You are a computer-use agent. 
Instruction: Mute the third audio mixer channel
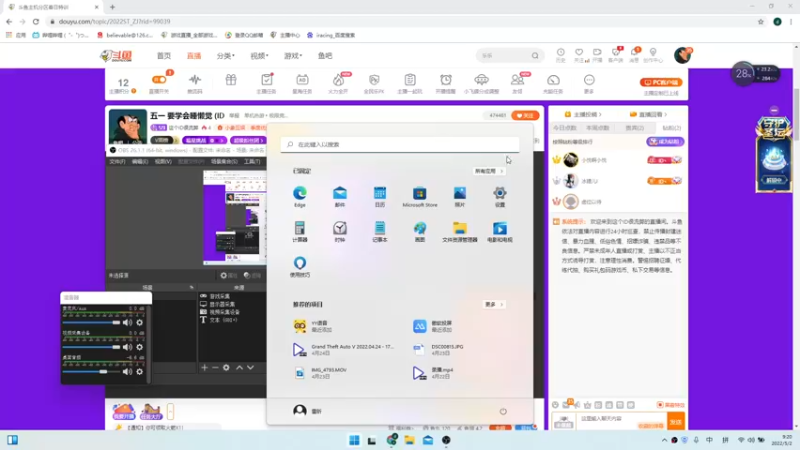tap(128, 371)
